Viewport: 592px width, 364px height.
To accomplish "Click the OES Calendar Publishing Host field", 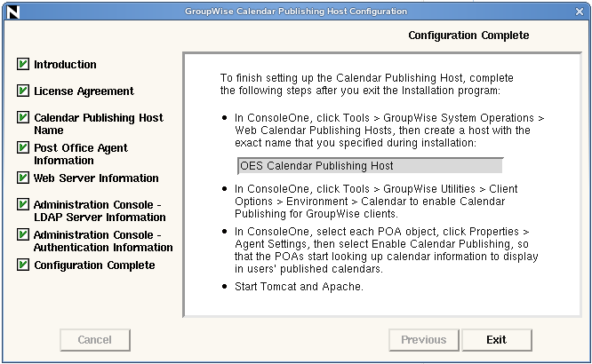I will point(370,166).
